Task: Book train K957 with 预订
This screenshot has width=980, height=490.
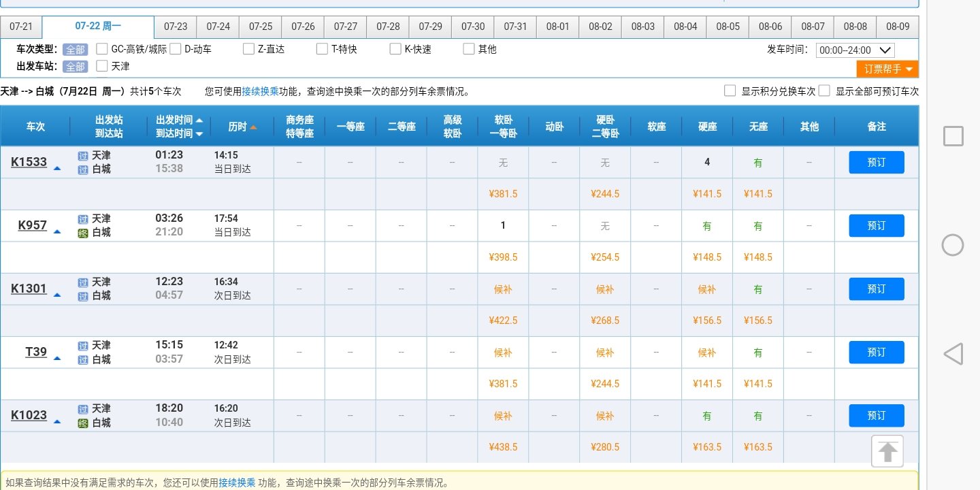Action: (x=877, y=226)
